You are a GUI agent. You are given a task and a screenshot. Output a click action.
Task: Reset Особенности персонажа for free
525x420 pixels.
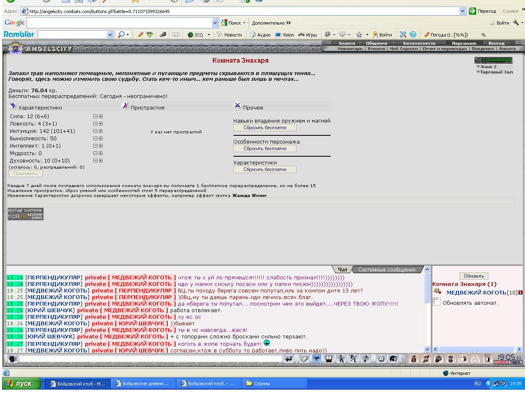click(265, 148)
